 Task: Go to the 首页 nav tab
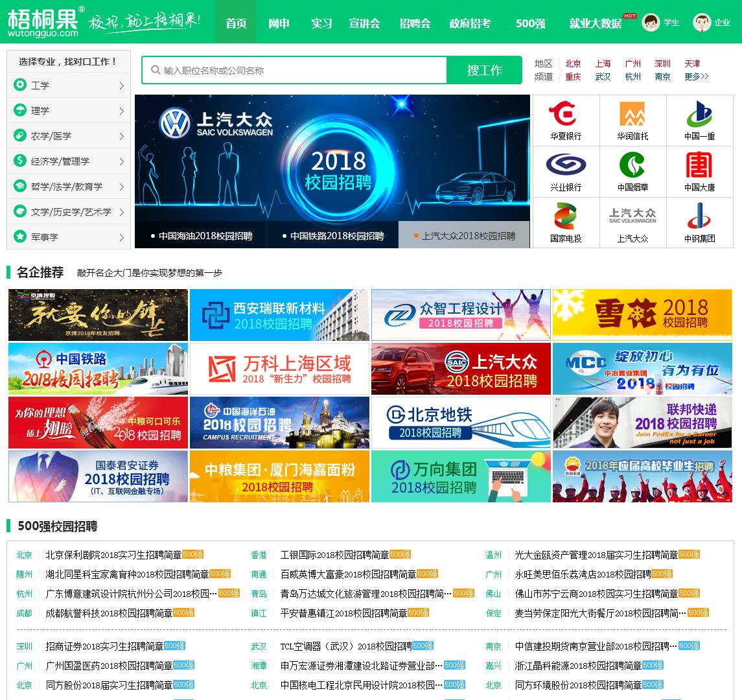coord(236,23)
